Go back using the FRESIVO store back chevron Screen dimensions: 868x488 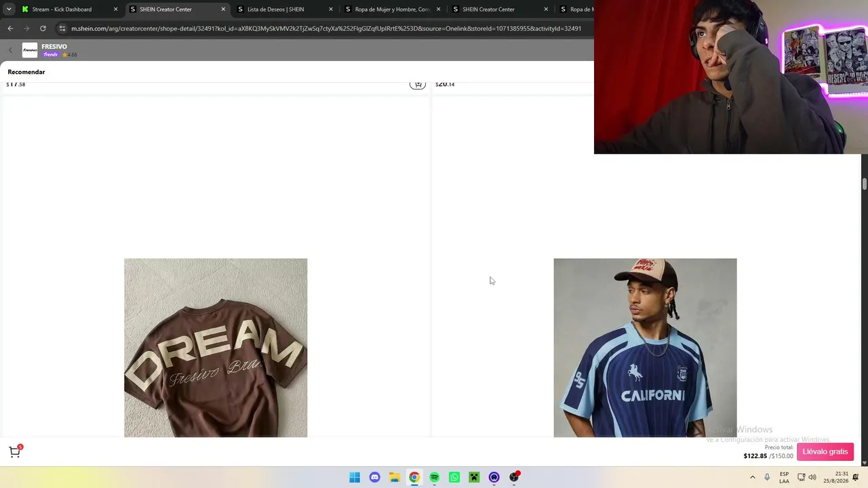tap(10, 50)
